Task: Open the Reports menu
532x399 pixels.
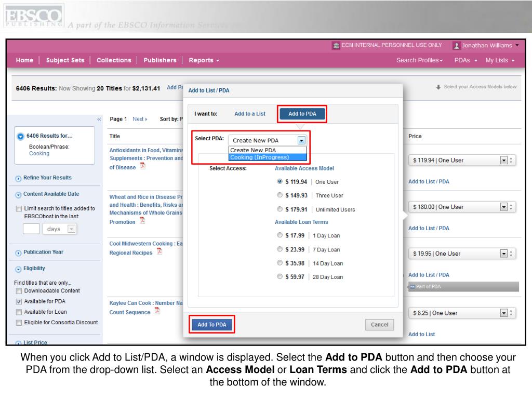Action: click(x=204, y=60)
